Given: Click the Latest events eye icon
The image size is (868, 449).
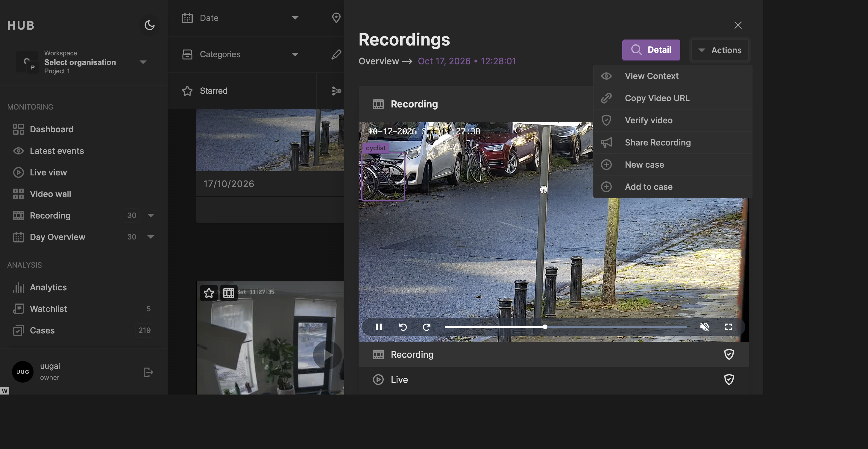Looking at the screenshot, I should point(19,151).
